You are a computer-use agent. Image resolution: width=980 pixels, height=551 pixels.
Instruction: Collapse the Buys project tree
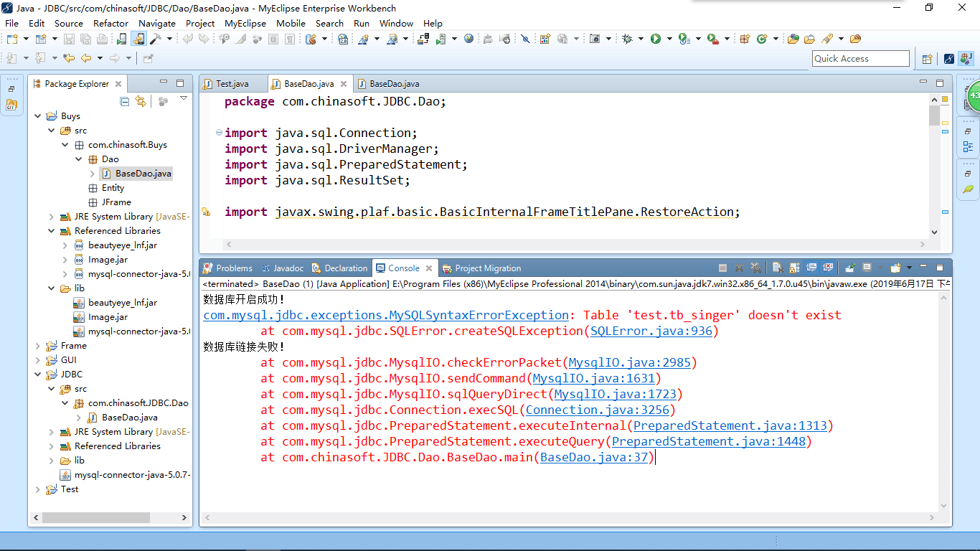coord(38,116)
